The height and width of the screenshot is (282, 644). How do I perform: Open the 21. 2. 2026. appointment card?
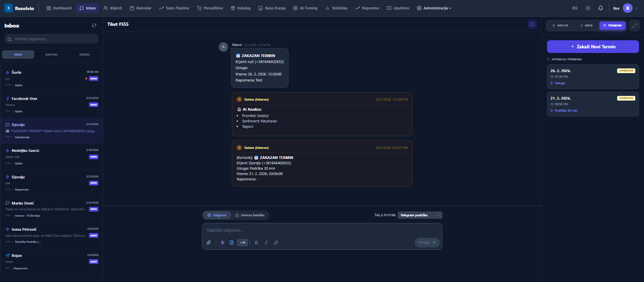coord(593,104)
